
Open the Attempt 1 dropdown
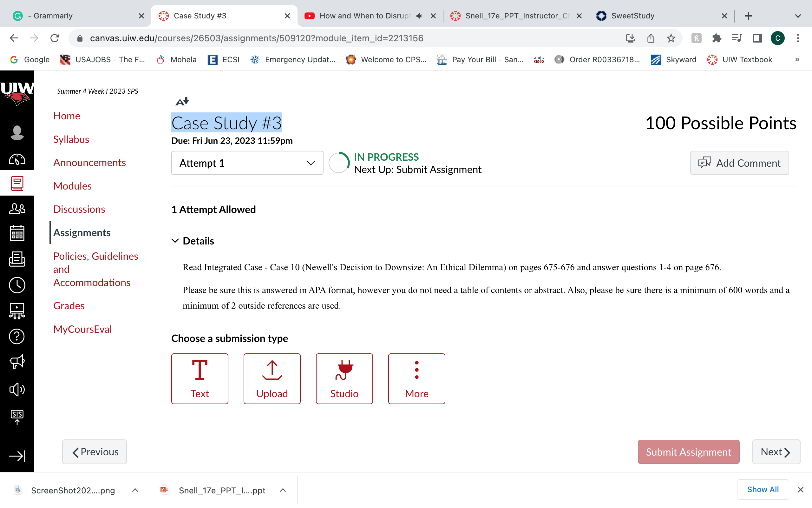pos(247,163)
